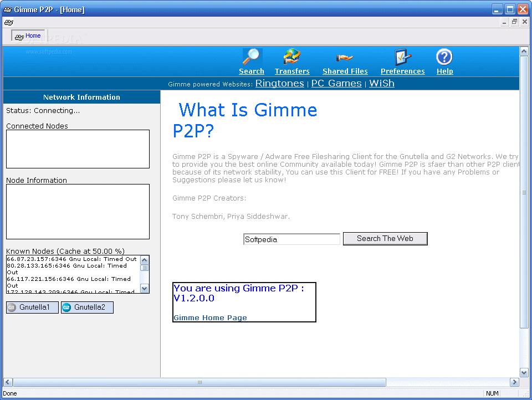Click inside the Node Information list box
This screenshot has height=400, width=532.
(78, 212)
